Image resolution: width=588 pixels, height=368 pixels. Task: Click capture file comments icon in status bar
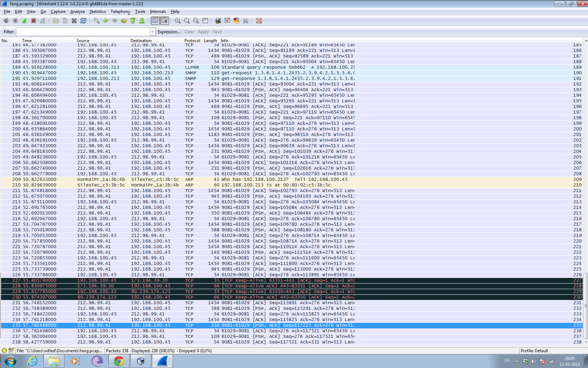[x=11, y=350]
